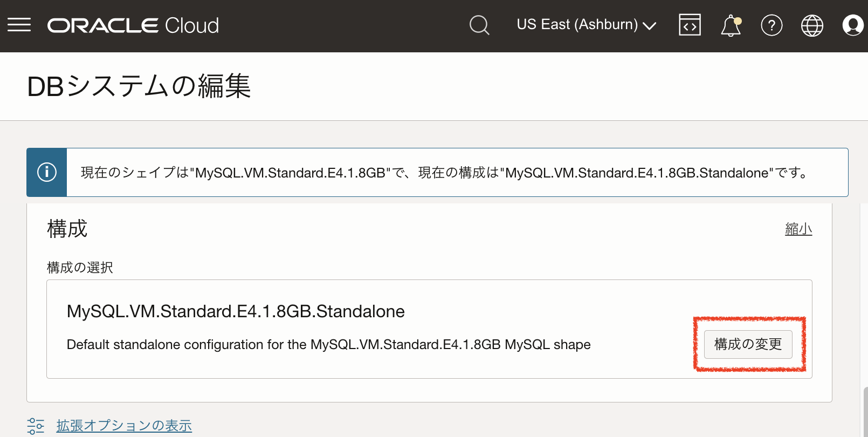
Task: Expand the US East (Ashburn) region dropdown
Action: [x=586, y=25]
